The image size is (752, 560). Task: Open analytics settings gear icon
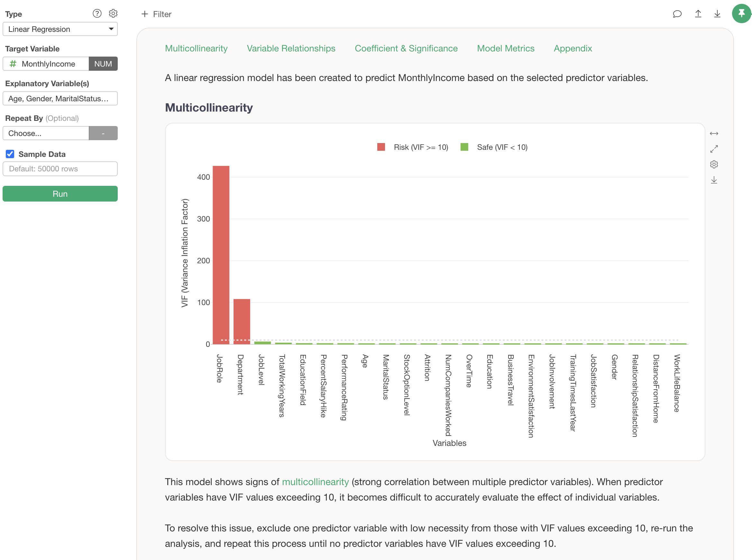(x=113, y=14)
